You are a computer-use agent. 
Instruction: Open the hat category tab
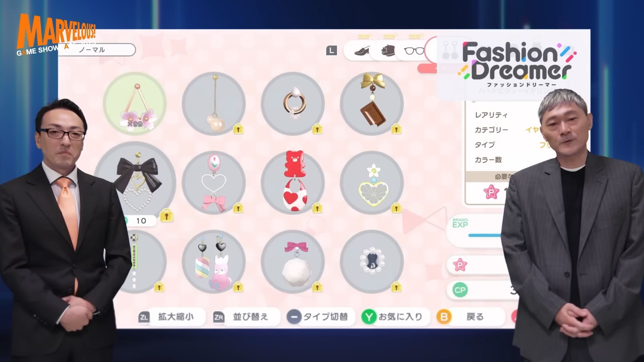pyautogui.click(x=388, y=51)
